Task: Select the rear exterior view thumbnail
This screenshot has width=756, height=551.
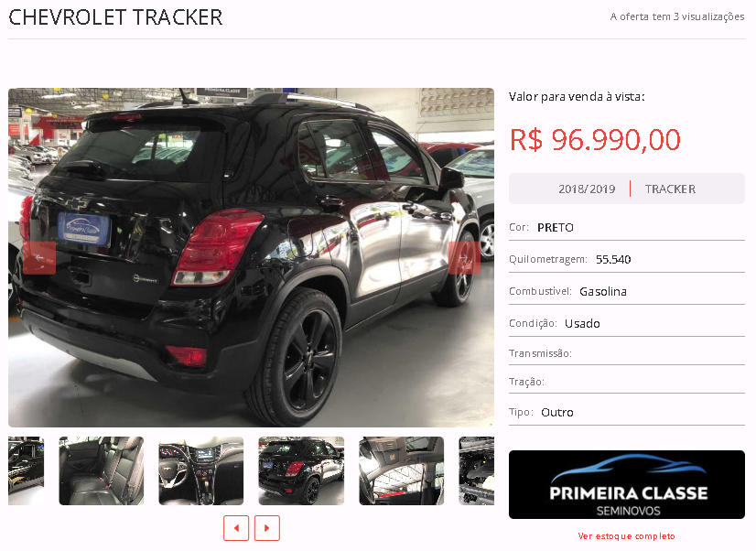Action: click(x=301, y=471)
